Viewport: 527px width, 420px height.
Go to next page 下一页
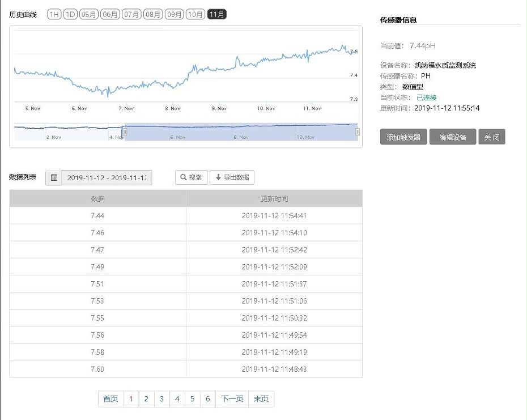pyautogui.click(x=232, y=399)
